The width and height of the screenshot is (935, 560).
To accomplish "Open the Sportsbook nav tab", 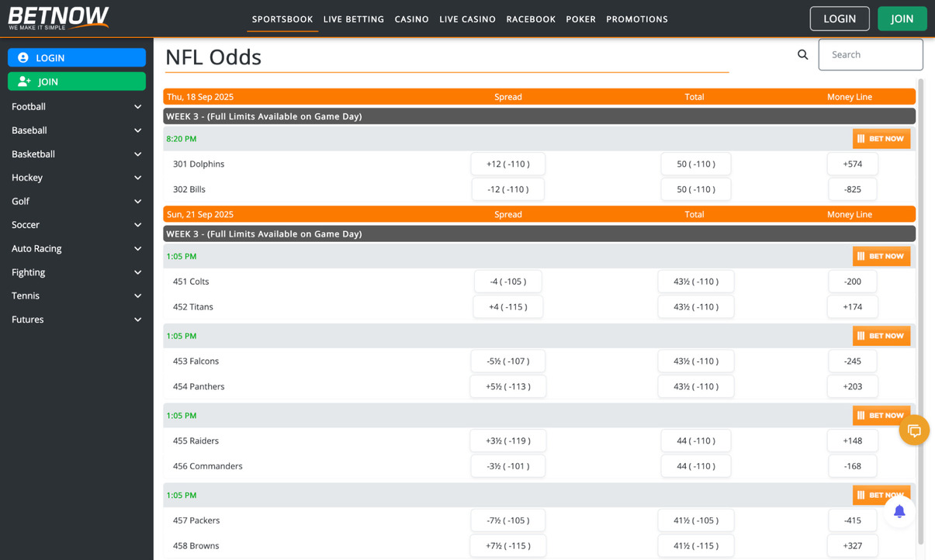I will coord(282,19).
